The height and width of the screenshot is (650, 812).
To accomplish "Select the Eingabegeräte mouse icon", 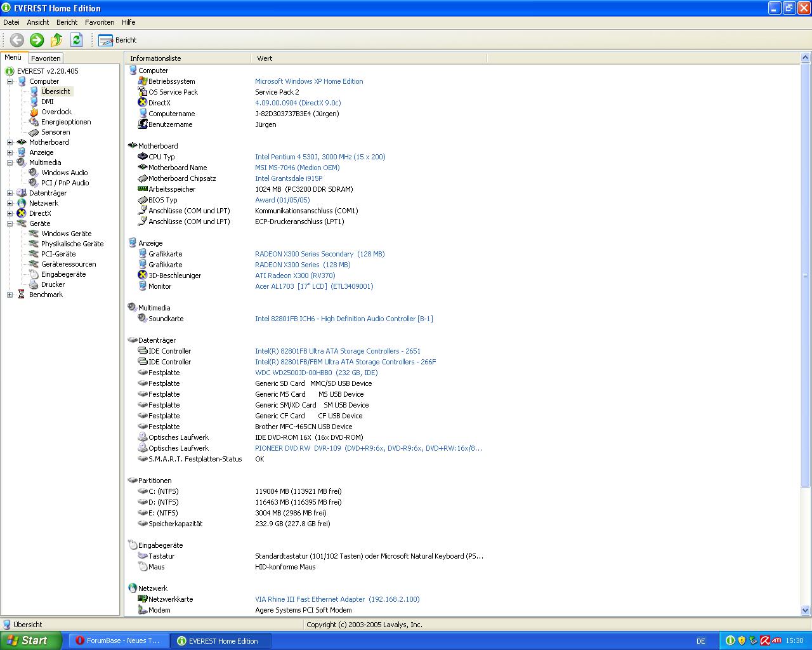I will coord(34,274).
